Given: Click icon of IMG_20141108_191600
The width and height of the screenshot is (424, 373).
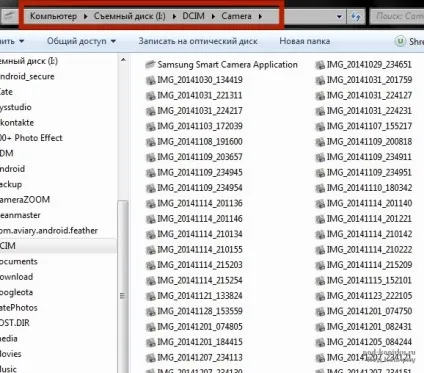Looking at the screenshot, I should (x=151, y=142).
